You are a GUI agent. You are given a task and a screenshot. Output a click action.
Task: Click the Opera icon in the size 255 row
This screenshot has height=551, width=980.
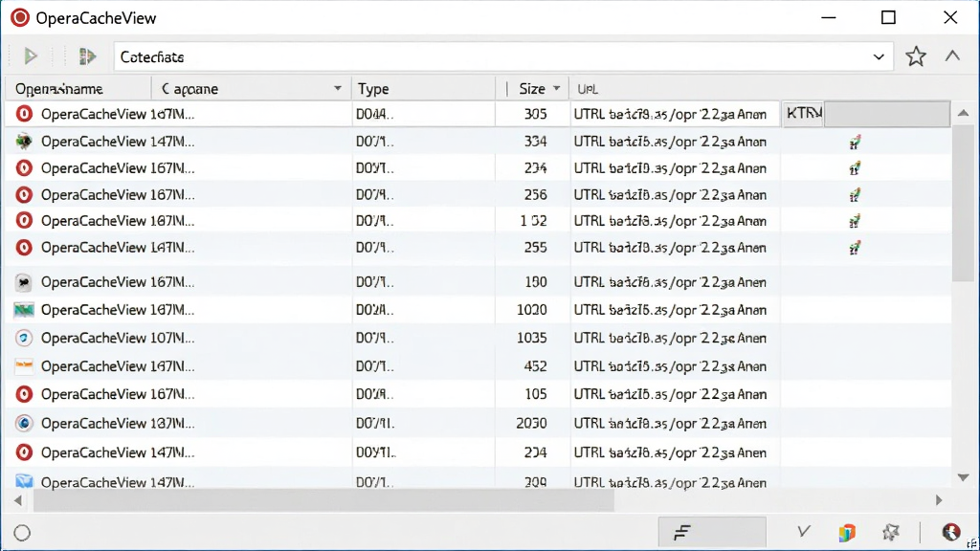pyautogui.click(x=24, y=248)
